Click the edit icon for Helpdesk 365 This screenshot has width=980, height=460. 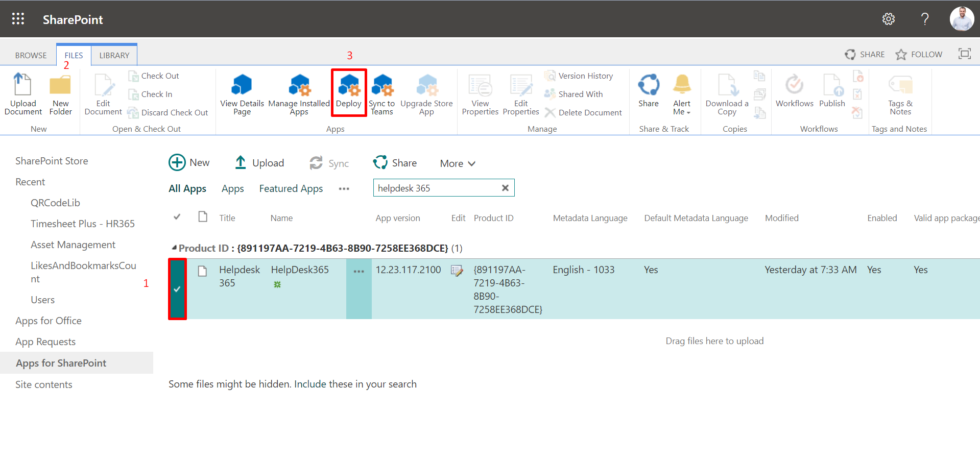(x=457, y=271)
